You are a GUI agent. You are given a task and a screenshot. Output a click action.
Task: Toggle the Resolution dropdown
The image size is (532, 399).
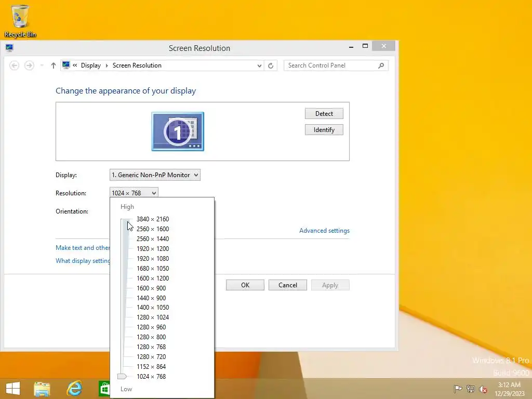pos(134,193)
